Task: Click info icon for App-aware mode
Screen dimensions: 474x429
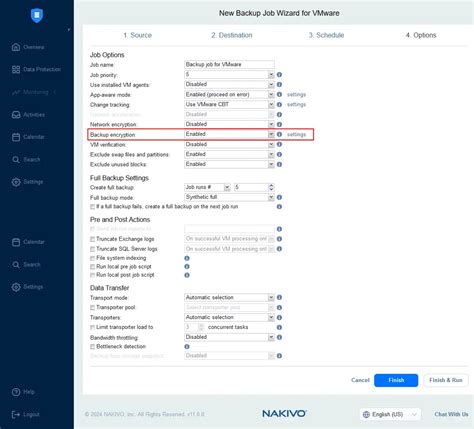Action: (x=279, y=95)
